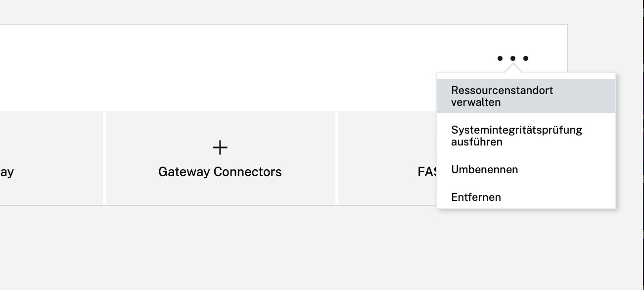Click the leftmost dot of the ellipsis
The width and height of the screenshot is (644, 290).
tap(500, 58)
